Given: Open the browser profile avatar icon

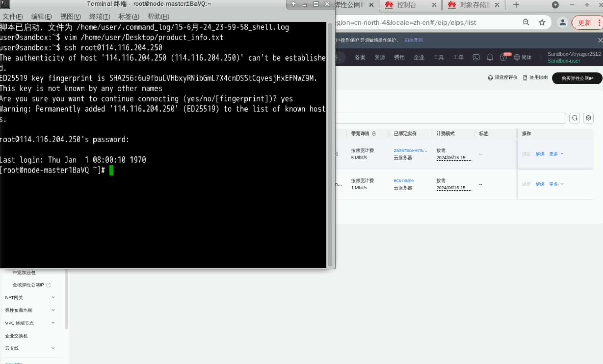Looking at the screenshot, I should [562, 23].
